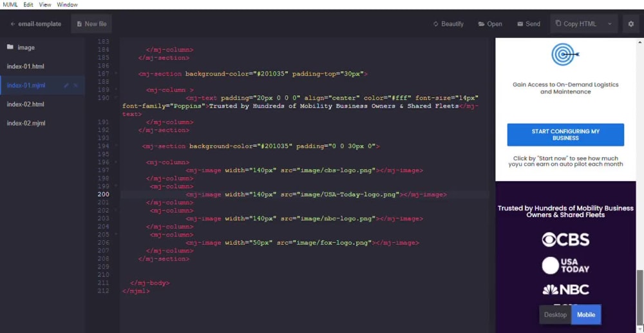
Task: Collapse the code fold at line 199
Action: [x=116, y=186]
